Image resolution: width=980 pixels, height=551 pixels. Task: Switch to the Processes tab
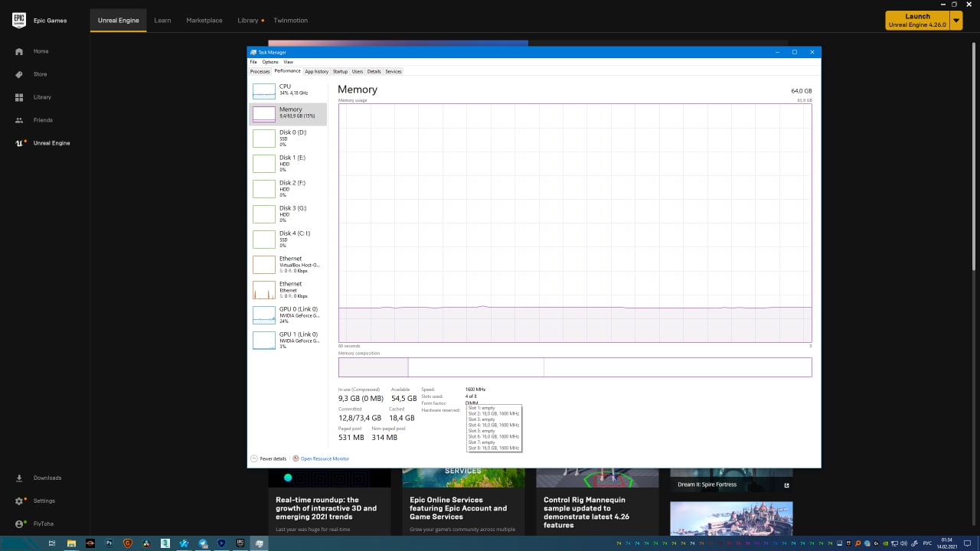pos(260,71)
